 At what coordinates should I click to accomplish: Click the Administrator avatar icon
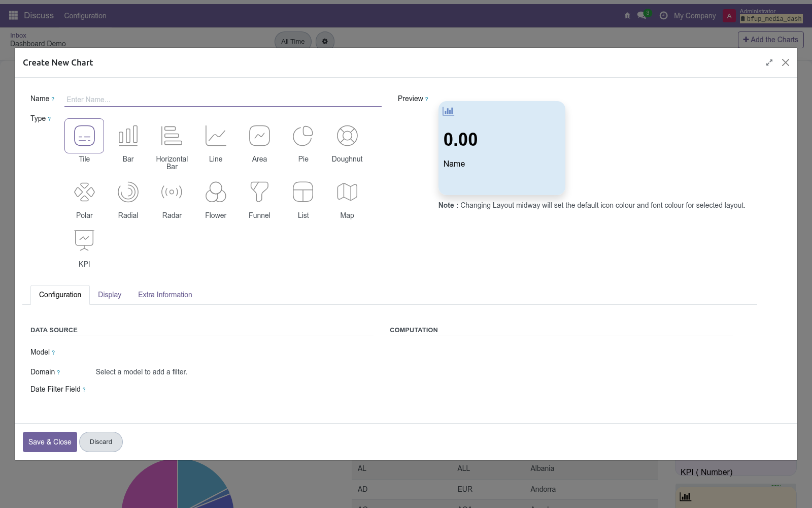coord(729,16)
